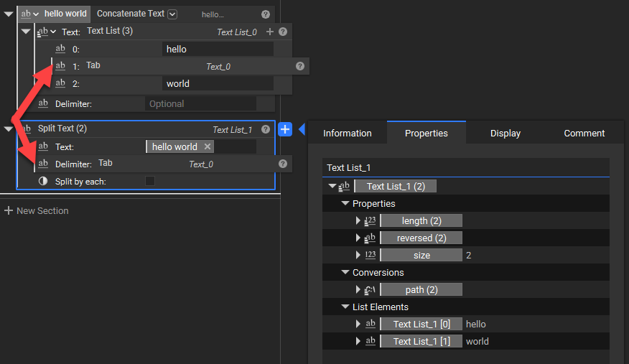Click the plus icon to add a Text List item

pyautogui.click(x=270, y=32)
